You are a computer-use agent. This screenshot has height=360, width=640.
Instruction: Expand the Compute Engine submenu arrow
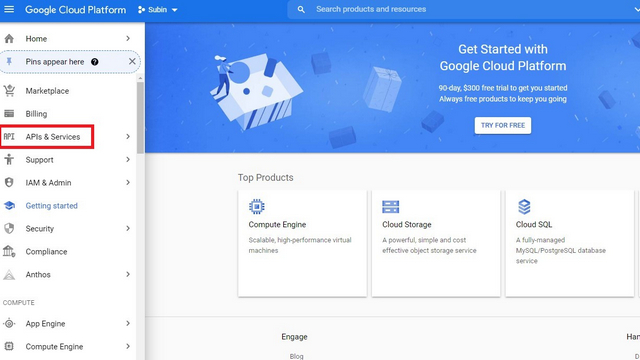click(128, 346)
